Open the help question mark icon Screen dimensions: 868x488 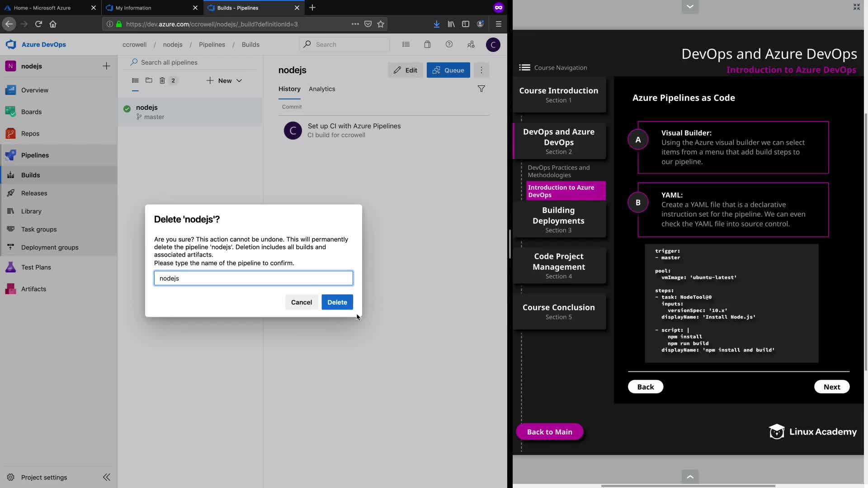click(x=449, y=44)
